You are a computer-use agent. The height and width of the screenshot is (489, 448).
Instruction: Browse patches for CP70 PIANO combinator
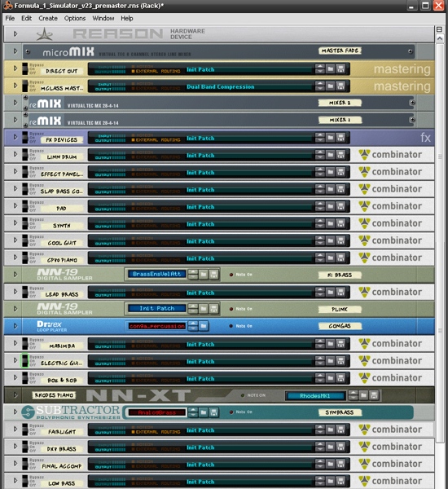[x=330, y=258]
